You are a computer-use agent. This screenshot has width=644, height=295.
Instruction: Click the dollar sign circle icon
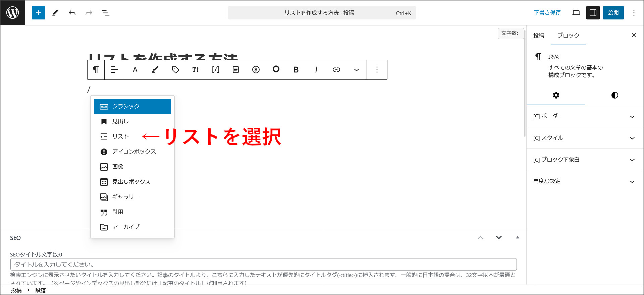256,70
